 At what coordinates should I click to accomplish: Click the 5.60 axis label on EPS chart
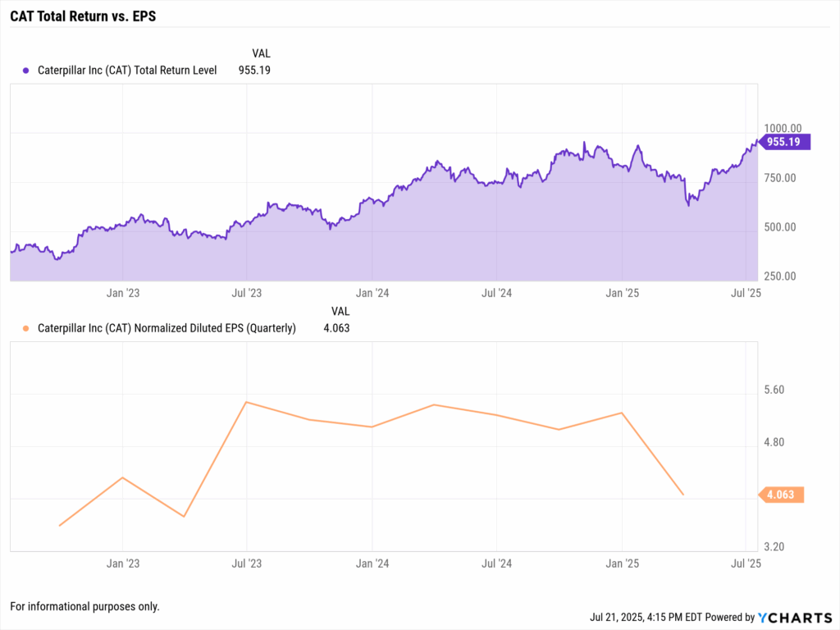click(x=774, y=390)
